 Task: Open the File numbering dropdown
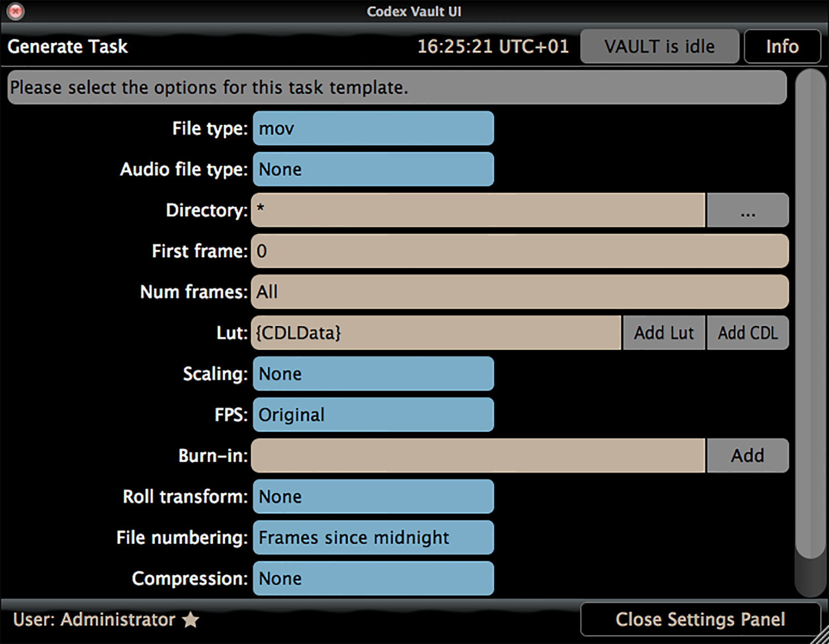(x=373, y=537)
